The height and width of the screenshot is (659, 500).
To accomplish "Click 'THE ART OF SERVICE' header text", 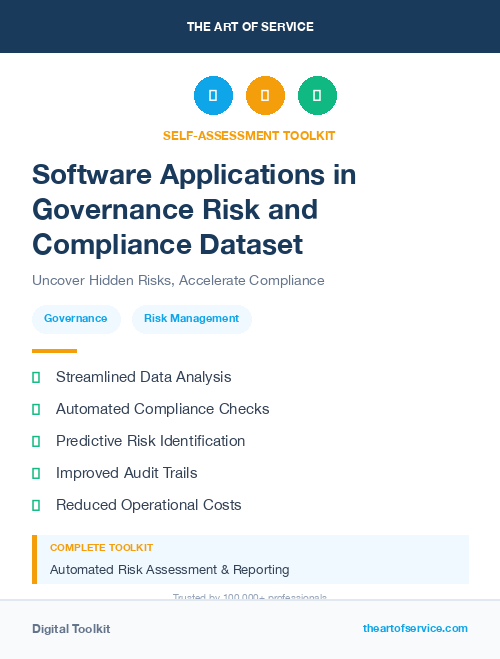I will coord(250,27).
